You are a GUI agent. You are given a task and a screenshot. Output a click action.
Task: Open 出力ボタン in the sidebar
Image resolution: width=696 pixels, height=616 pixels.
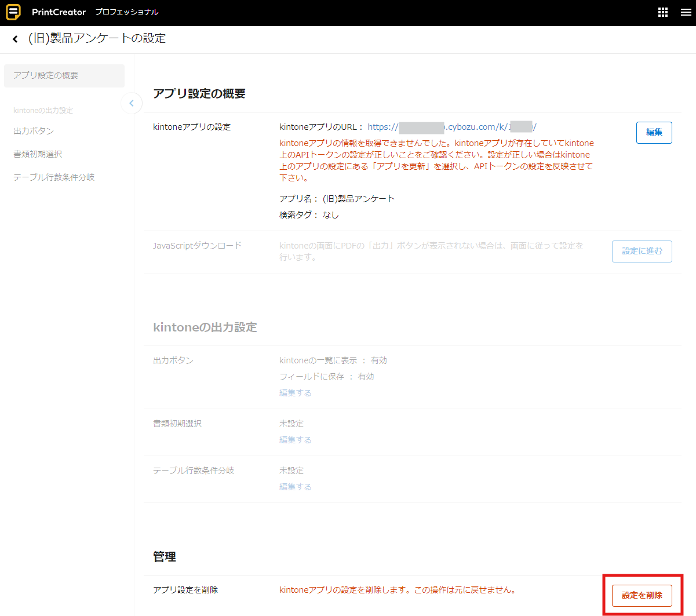click(x=34, y=131)
